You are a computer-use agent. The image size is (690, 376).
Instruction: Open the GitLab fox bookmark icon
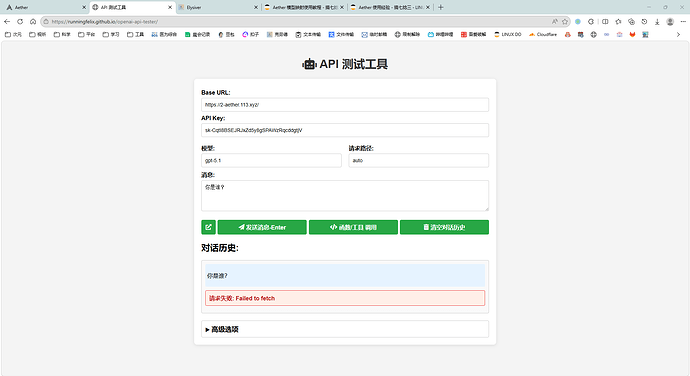(632, 34)
